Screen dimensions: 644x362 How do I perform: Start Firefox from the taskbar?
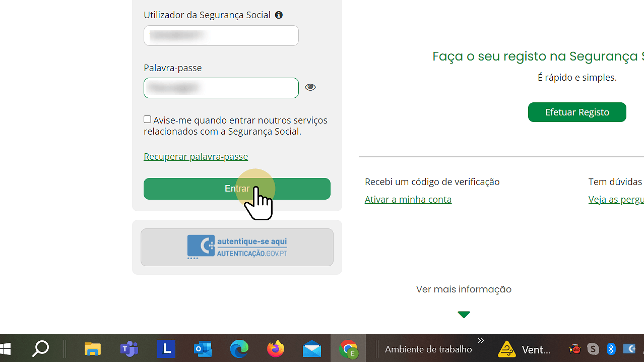tap(276, 348)
